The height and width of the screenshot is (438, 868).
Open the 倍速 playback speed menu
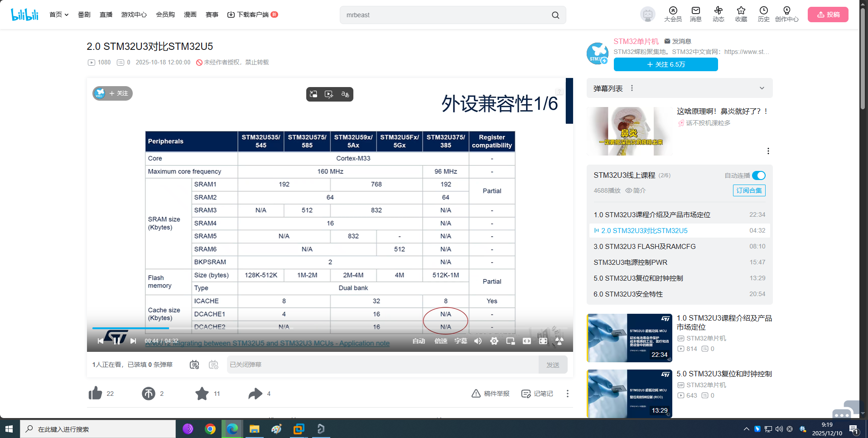441,341
